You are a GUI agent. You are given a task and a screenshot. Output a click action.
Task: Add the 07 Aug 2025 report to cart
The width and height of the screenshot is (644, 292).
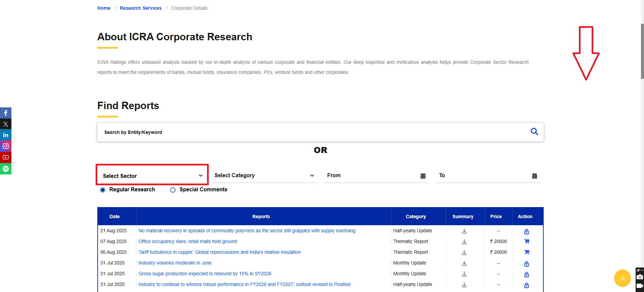pyautogui.click(x=527, y=241)
